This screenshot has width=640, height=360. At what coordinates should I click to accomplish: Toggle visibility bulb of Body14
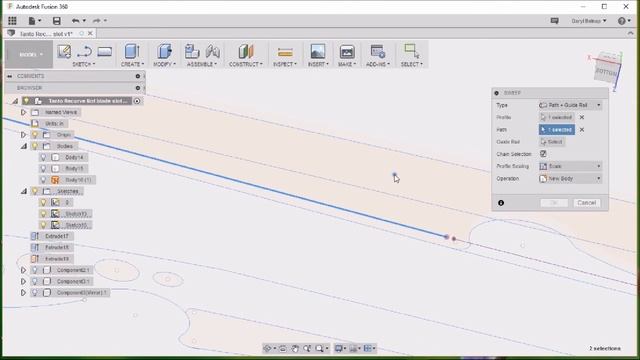click(43, 157)
